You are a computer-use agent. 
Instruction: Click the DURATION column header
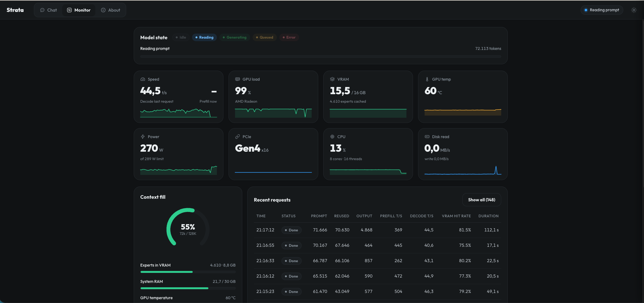pyautogui.click(x=488, y=216)
